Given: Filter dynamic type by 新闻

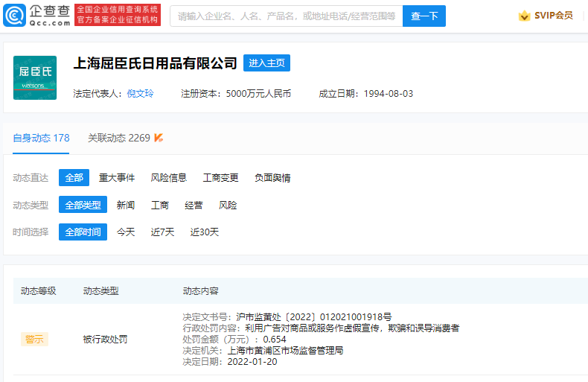Looking at the screenshot, I should click(x=126, y=205).
